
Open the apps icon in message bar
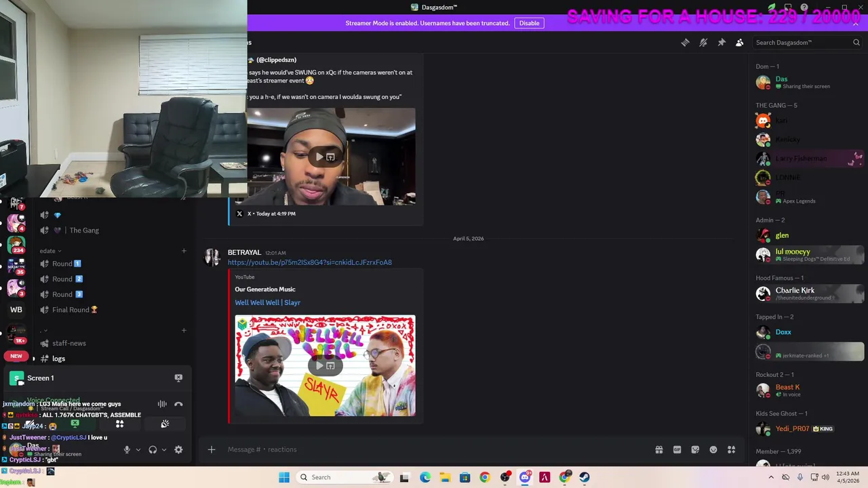(731, 449)
